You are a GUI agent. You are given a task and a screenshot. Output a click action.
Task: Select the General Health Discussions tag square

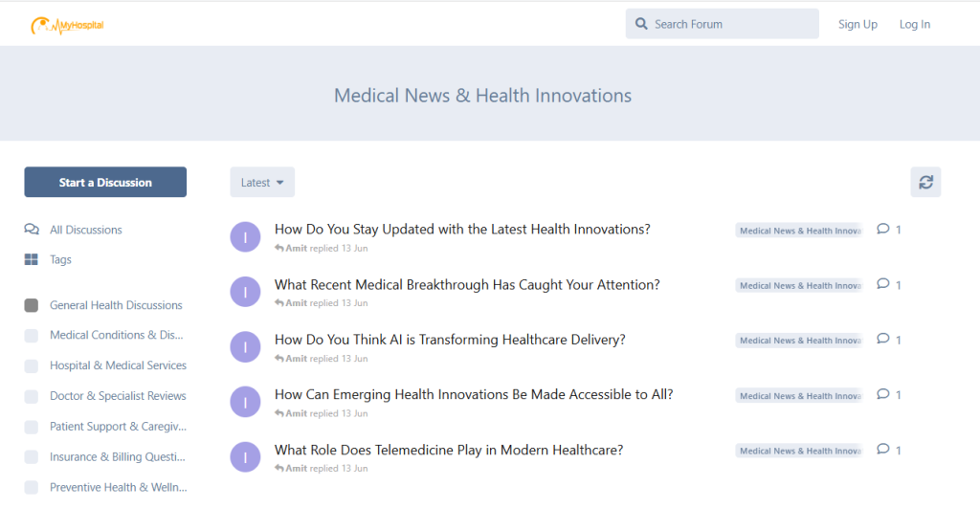click(x=32, y=305)
